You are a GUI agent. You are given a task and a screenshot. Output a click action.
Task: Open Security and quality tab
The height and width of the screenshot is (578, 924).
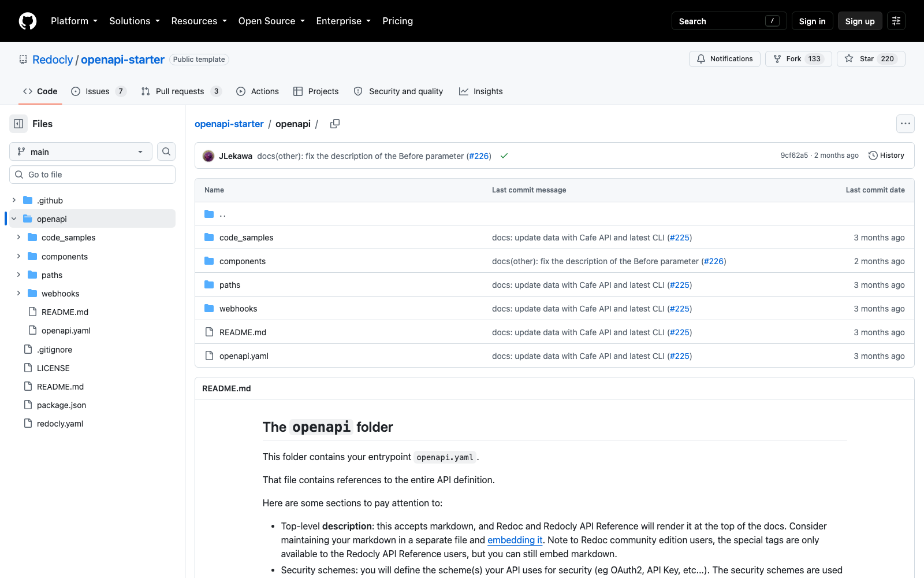pyautogui.click(x=398, y=91)
